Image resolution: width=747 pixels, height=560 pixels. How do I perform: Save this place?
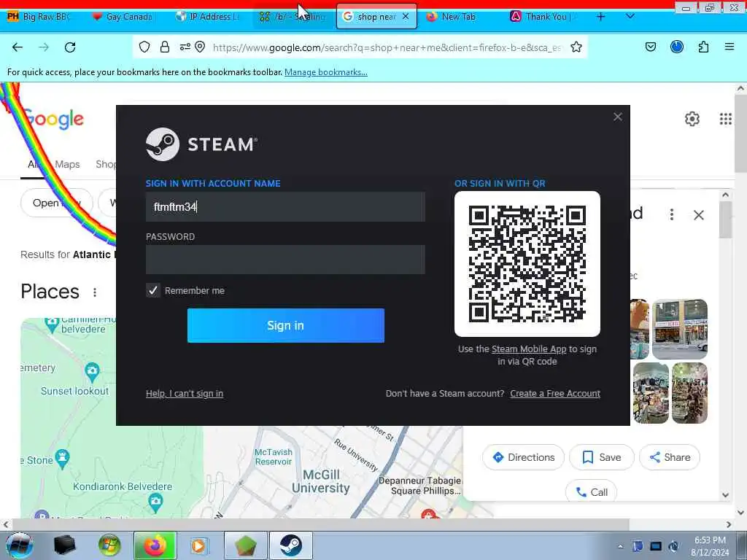[602, 457]
